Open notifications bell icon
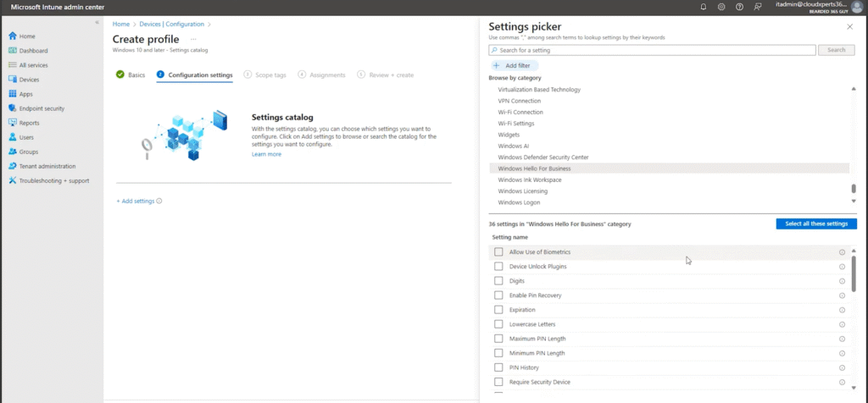This screenshot has width=868, height=403. [703, 7]
